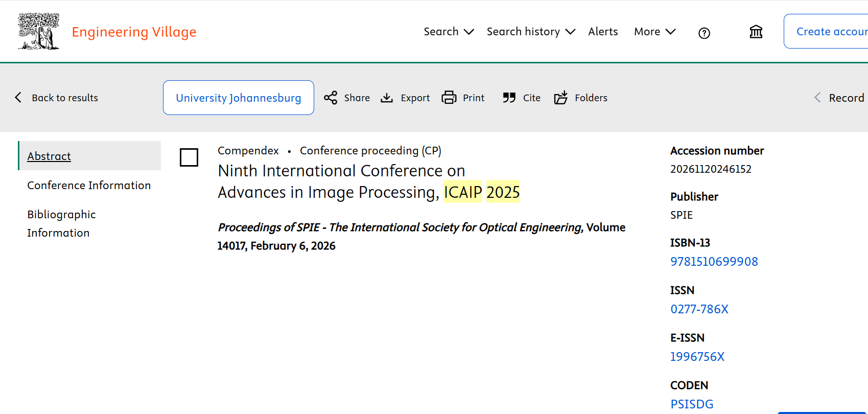Viewport: 868px width, 414px height.
Task: Expand the Search history dropdown
Action: 531,32
